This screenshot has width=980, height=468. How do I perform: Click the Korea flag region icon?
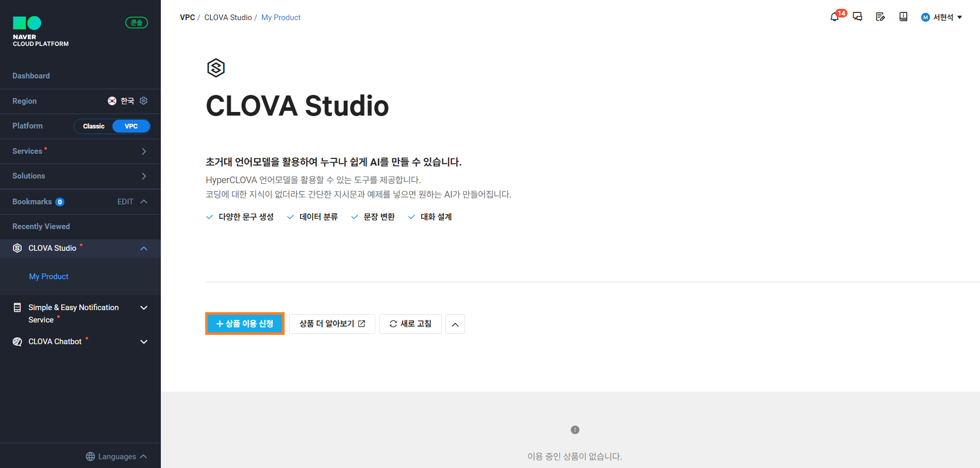click(x=112, y=101)
